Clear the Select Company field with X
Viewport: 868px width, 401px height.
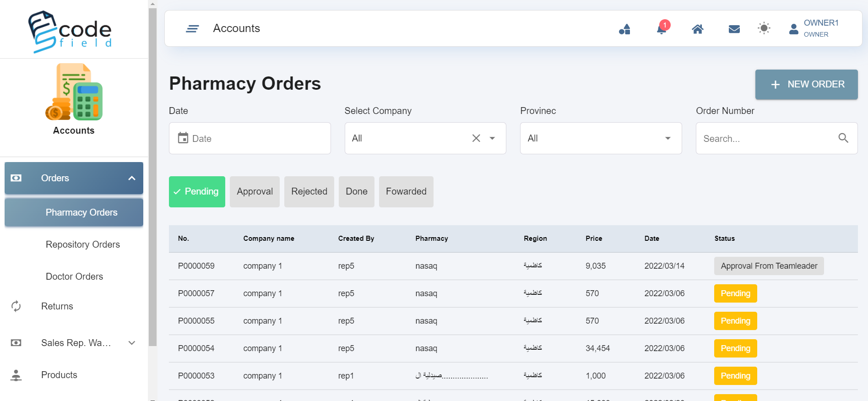coord(476,138)
